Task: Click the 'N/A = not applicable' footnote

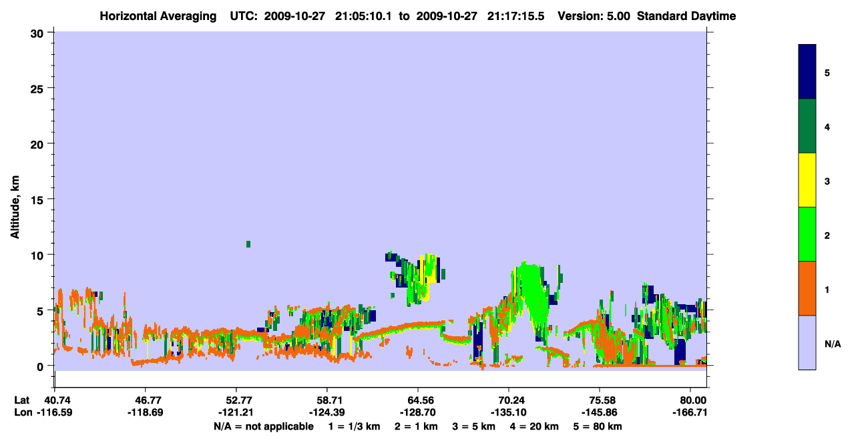Action: click(x=263, y=426)
